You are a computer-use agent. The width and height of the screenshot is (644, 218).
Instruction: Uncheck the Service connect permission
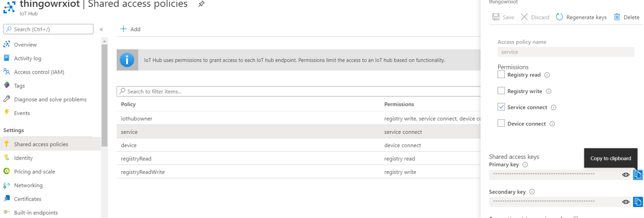pos(501,107)
